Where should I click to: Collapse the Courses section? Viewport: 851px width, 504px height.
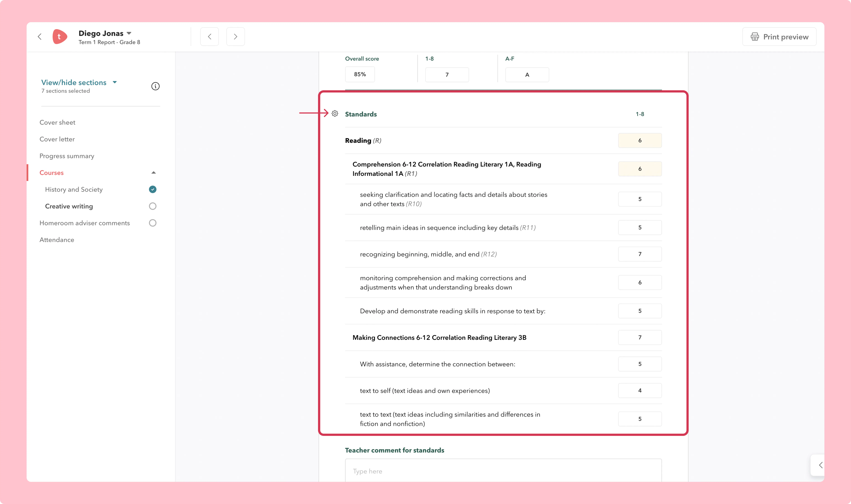154,173
